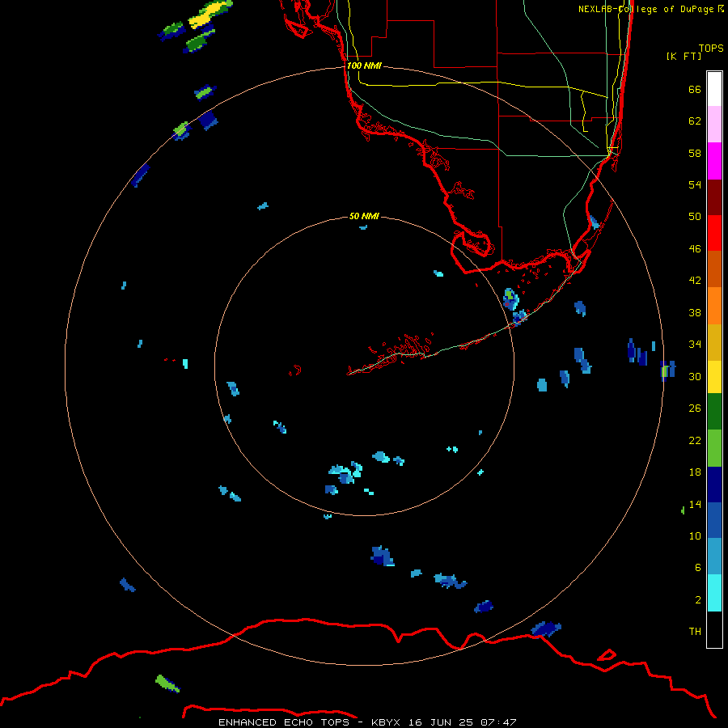The image size is (728, 728).
Task: Pick the black TH legend swatch
Action: pyautogui.click(x=714, y=629)
